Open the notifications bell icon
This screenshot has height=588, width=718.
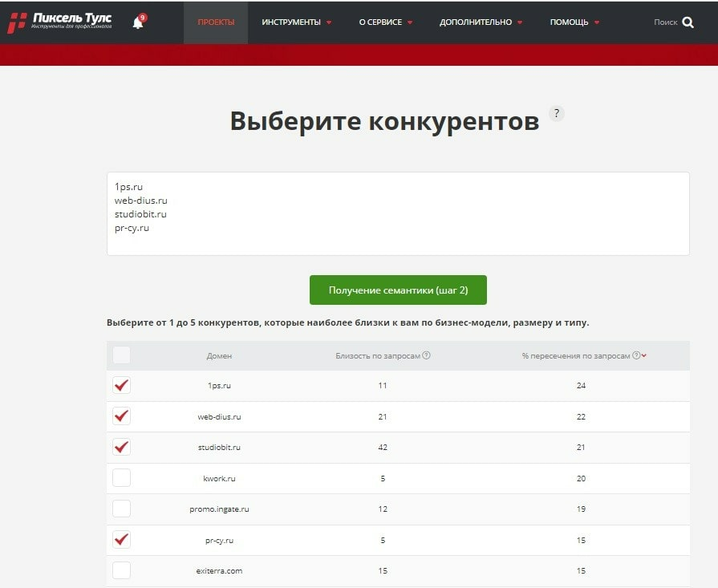pyautogui.click(x=138, y=22)
